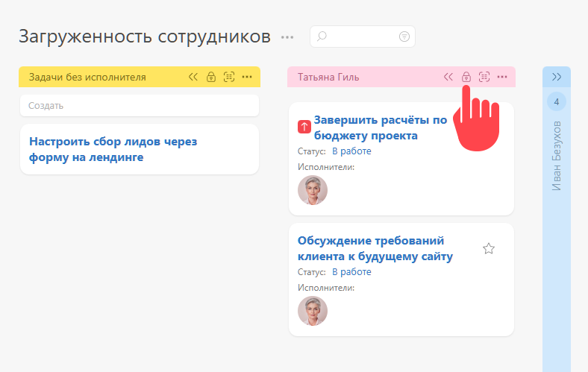Click the Создать task input

(140, 106)
